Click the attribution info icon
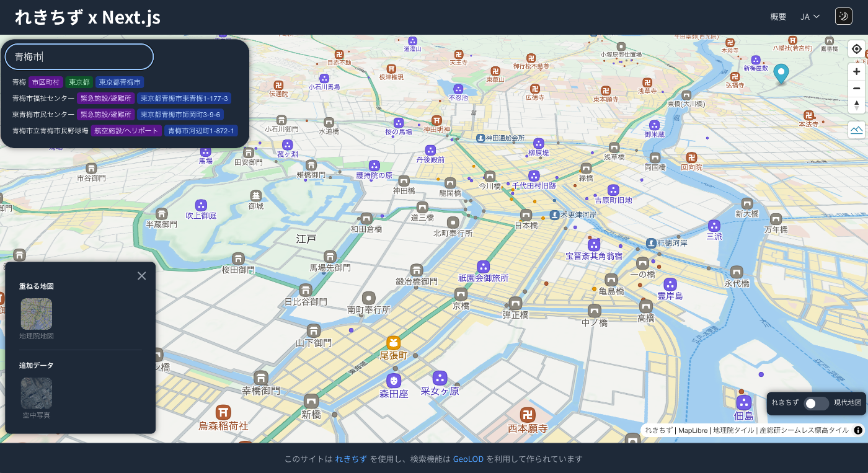The height and width of the screenshot is (473, 868). pos(858,430)
